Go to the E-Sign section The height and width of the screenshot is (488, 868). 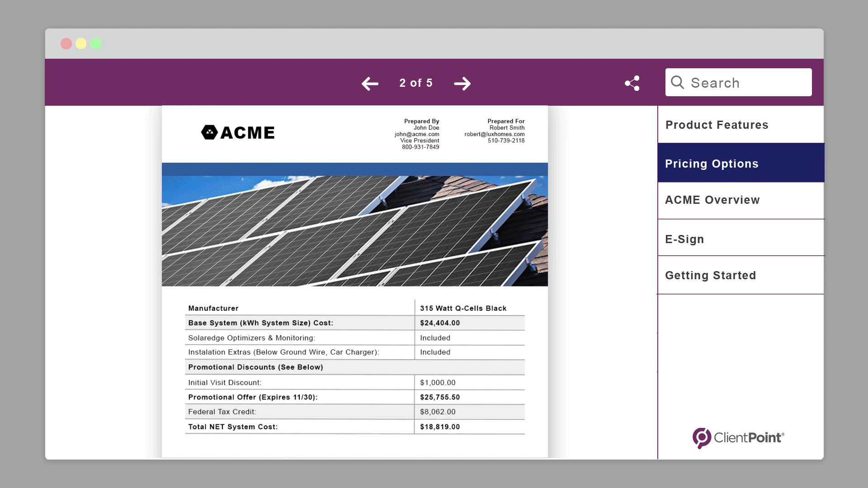(684, 239)
